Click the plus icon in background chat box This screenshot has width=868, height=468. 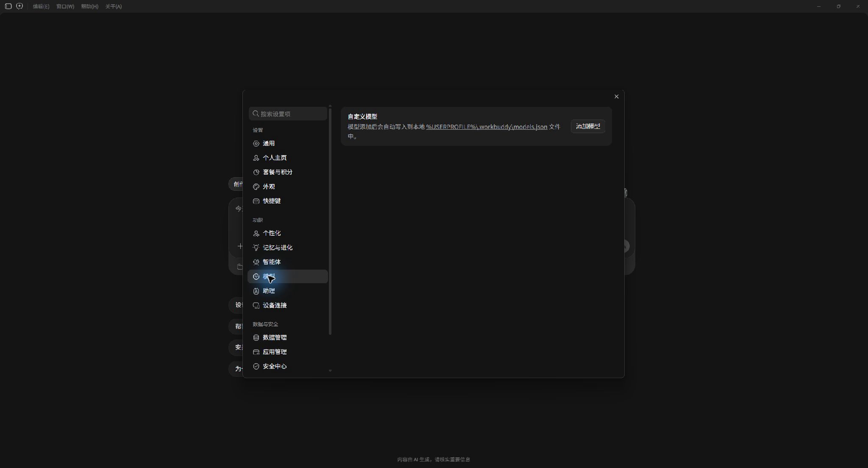240,246
